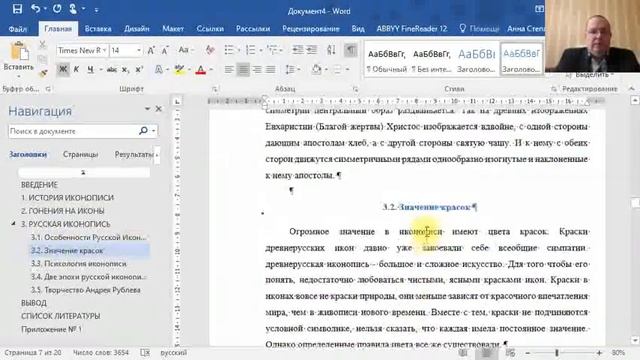Click the bullets list icon

click(x=229, y=50)
